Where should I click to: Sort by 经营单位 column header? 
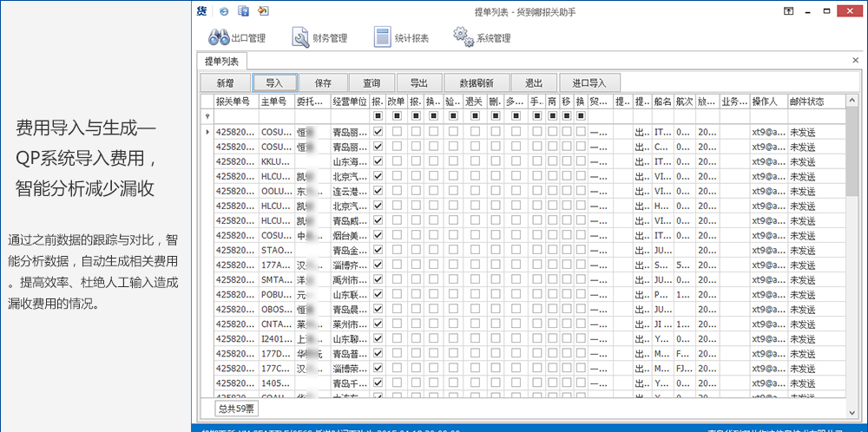(x=350, y=101)
